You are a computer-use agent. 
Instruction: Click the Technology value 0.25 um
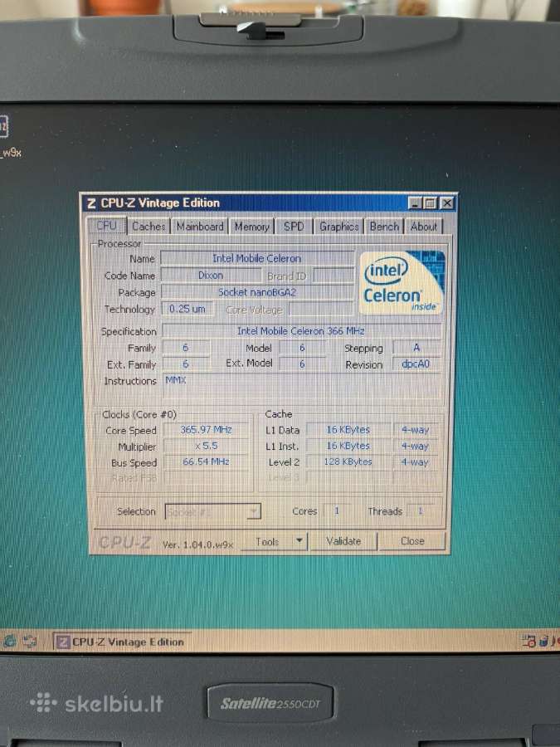click(x=187, y=309)
